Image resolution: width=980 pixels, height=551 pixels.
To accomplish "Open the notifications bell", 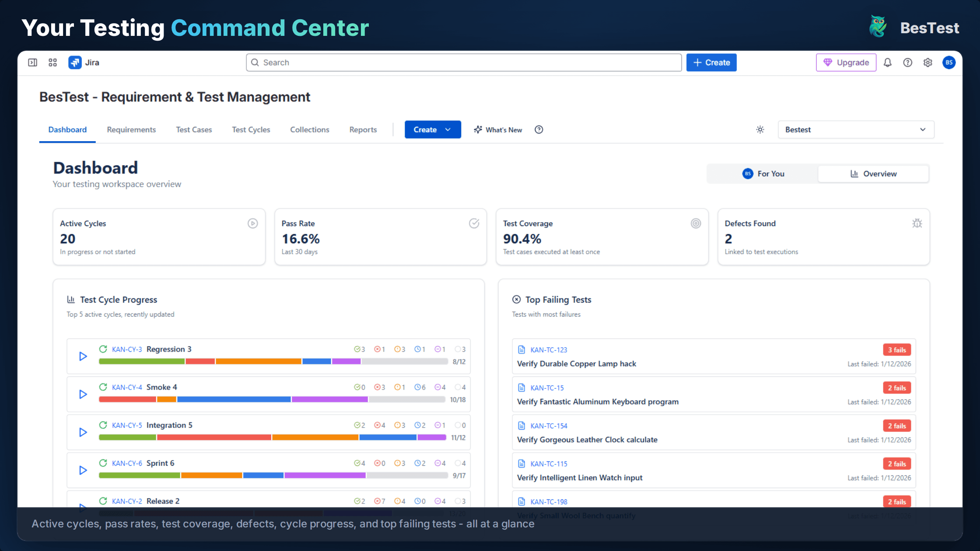I will [x=887, y=63].
